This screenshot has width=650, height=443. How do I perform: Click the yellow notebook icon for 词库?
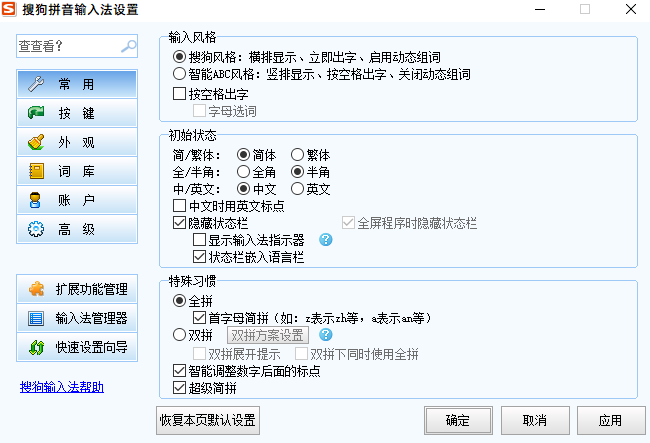tap(36, 171)
